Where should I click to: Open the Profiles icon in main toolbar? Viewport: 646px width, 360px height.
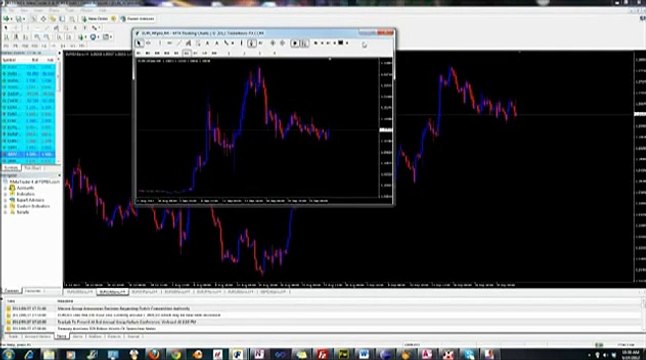coord(19,19)
